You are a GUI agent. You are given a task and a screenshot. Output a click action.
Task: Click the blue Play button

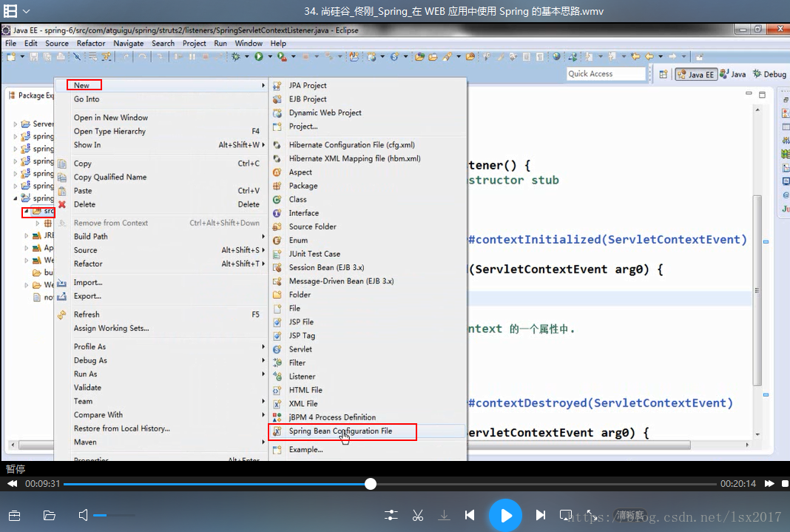[x=505, y=516]
